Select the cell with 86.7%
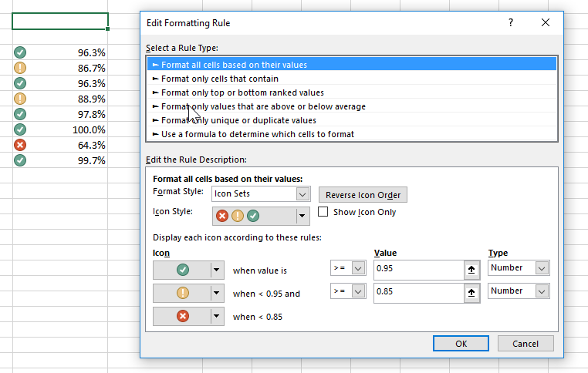 [60, 68]
